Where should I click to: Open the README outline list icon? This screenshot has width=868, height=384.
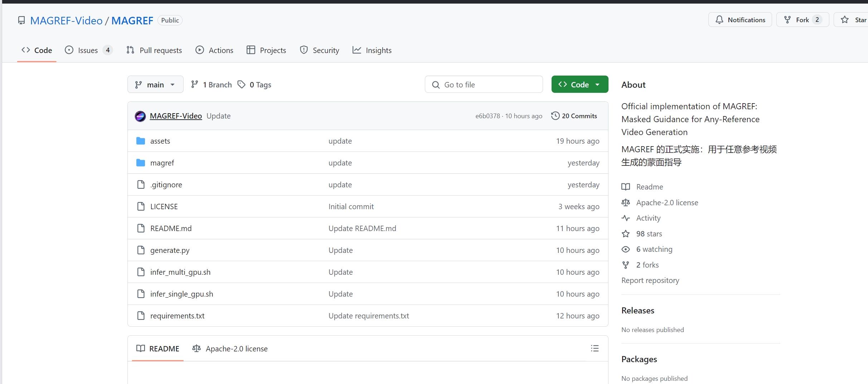point(595,348)
